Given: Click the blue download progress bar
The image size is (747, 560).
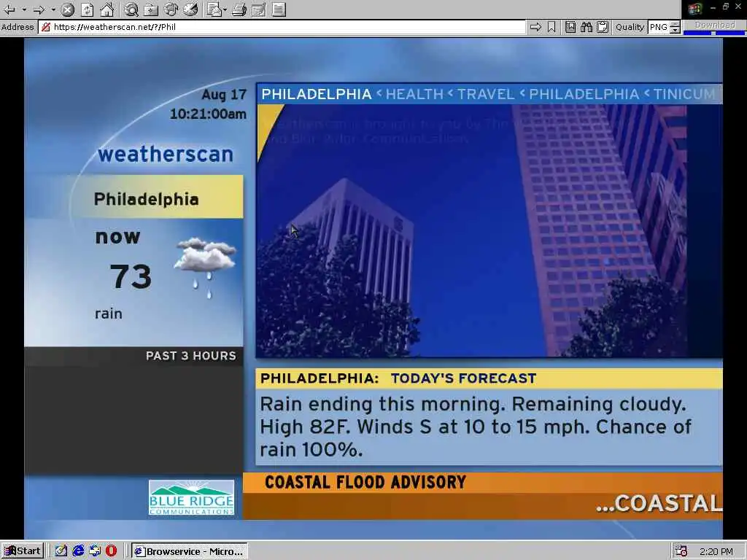Looking at the screenshot, I should pos(715,33).
